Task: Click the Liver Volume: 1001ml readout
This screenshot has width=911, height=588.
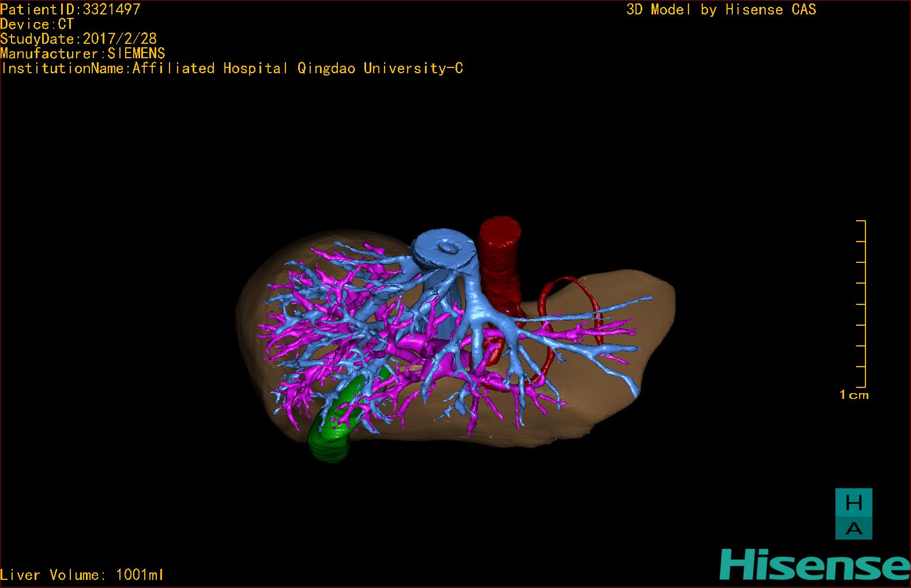Action: click(82, 575)
